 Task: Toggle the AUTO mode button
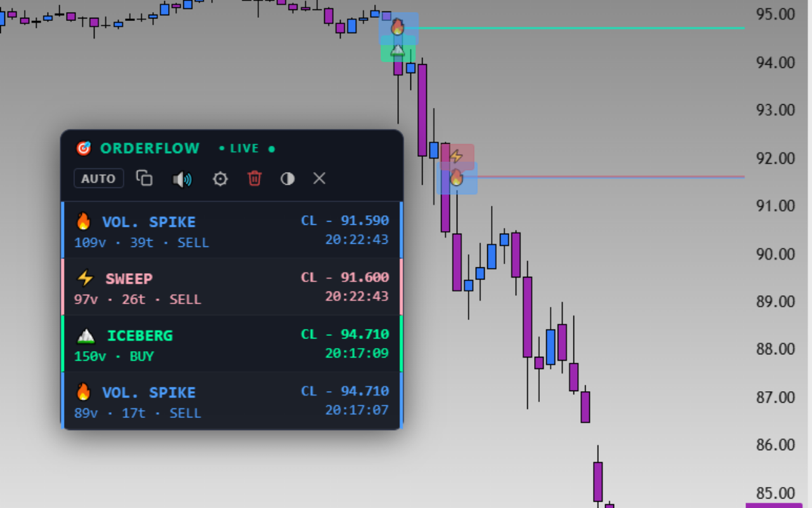98,178
